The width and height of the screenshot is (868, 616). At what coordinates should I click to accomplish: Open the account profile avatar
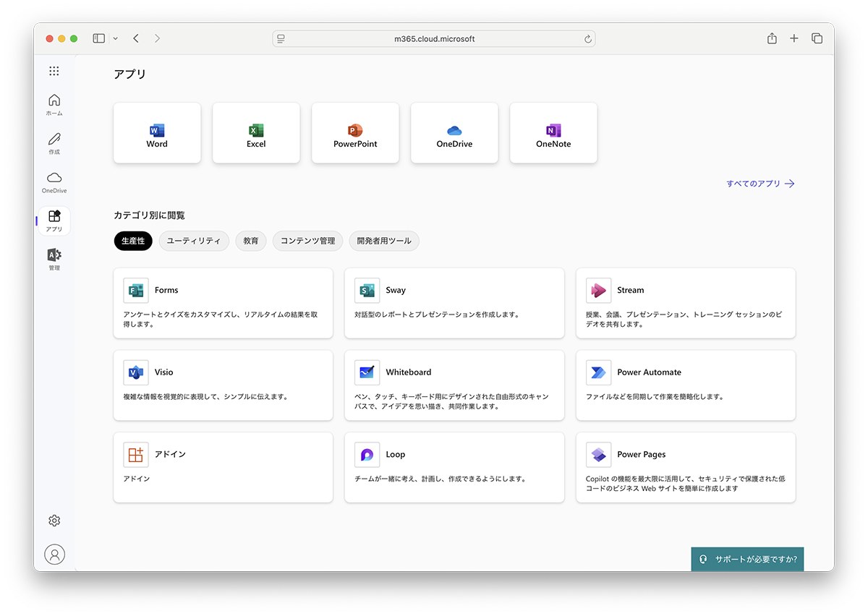(x=54, y=555)
